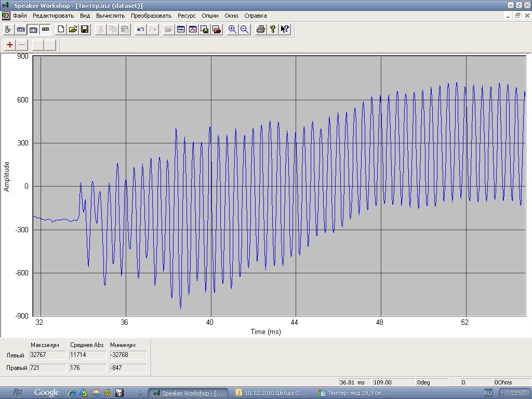Switch to Твитер- мид taskbar window
532x399 pixels.
tap(353, 393)
